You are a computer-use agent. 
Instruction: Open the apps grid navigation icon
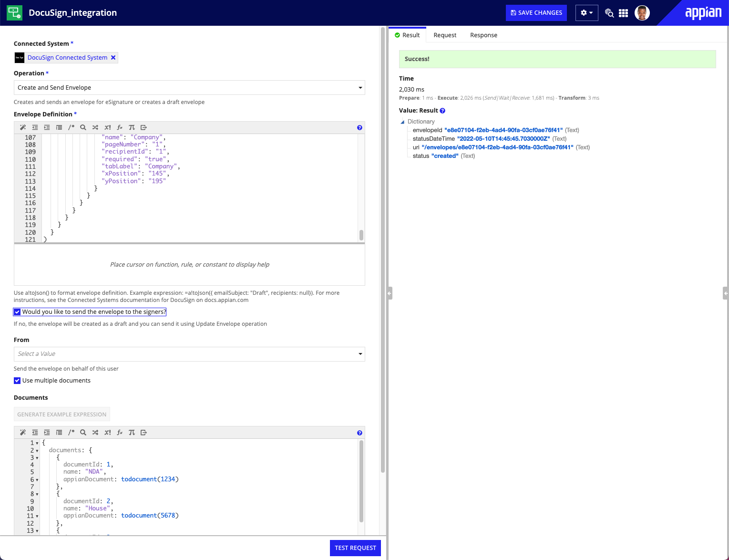coord(623,13)
